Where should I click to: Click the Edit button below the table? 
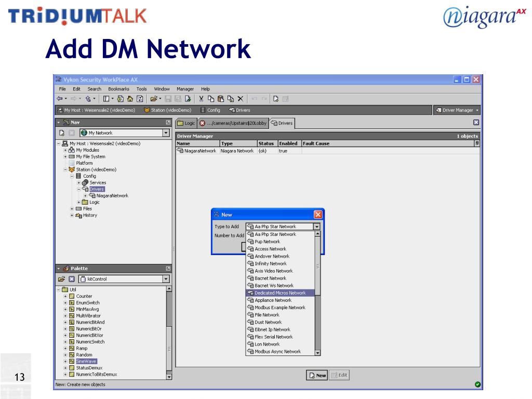tap(339, 375)
